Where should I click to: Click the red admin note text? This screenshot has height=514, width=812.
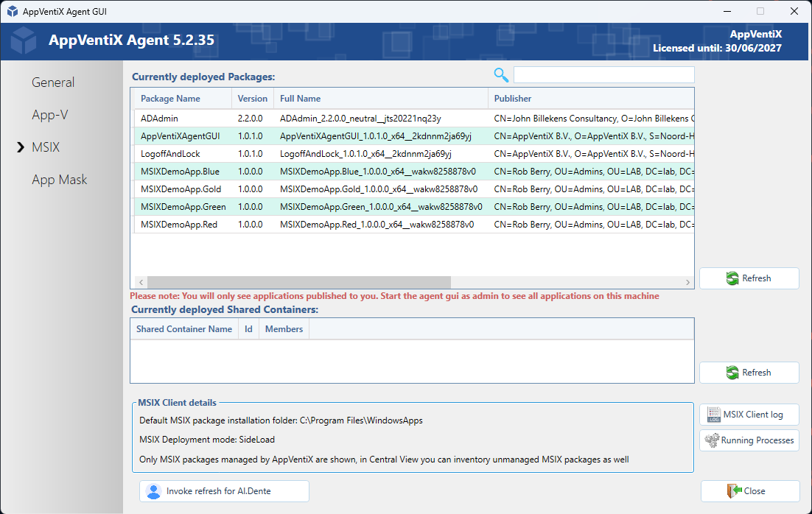coord(395,296)
